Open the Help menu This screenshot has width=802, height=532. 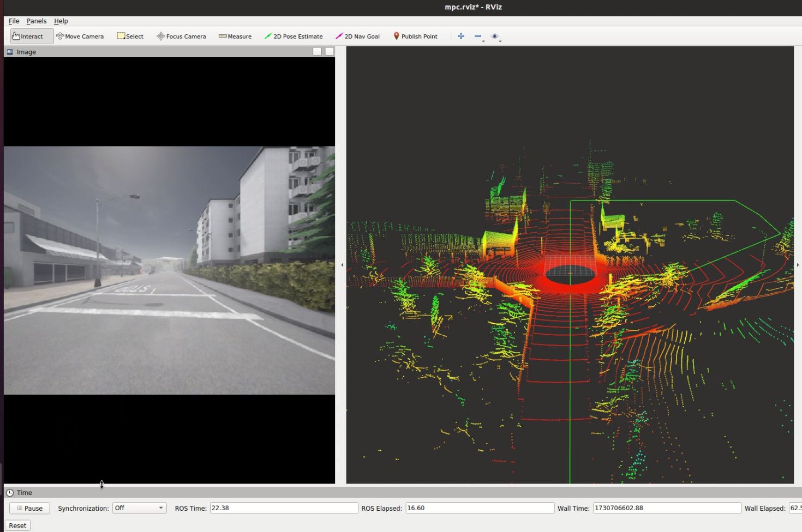click(61, 21)
